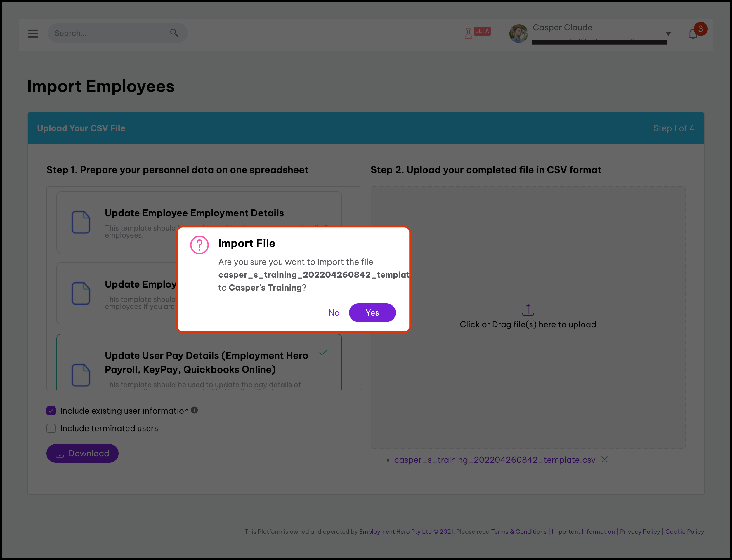Viewport: 732px width, 560px height.
Task: Remove the uploaded CSV file with X
Action: pos(604,459)
